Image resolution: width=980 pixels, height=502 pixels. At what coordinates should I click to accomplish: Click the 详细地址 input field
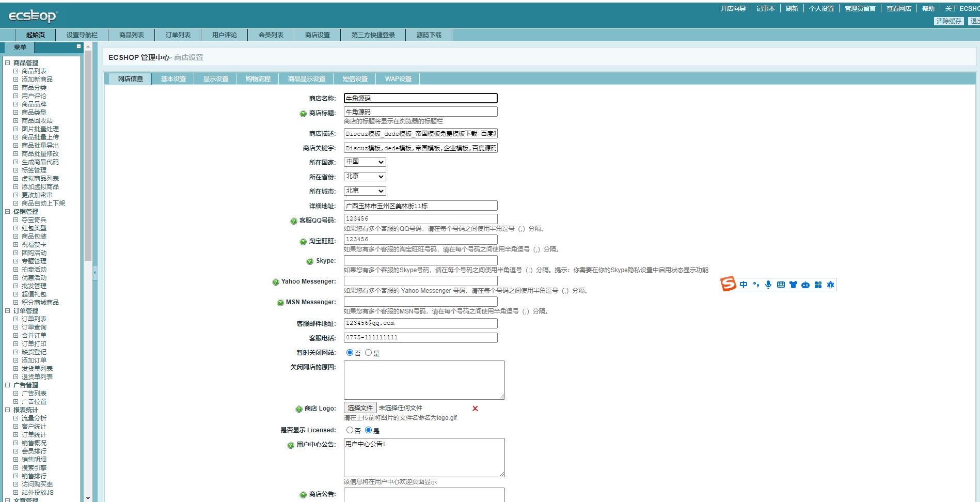[x=421, y=206]
